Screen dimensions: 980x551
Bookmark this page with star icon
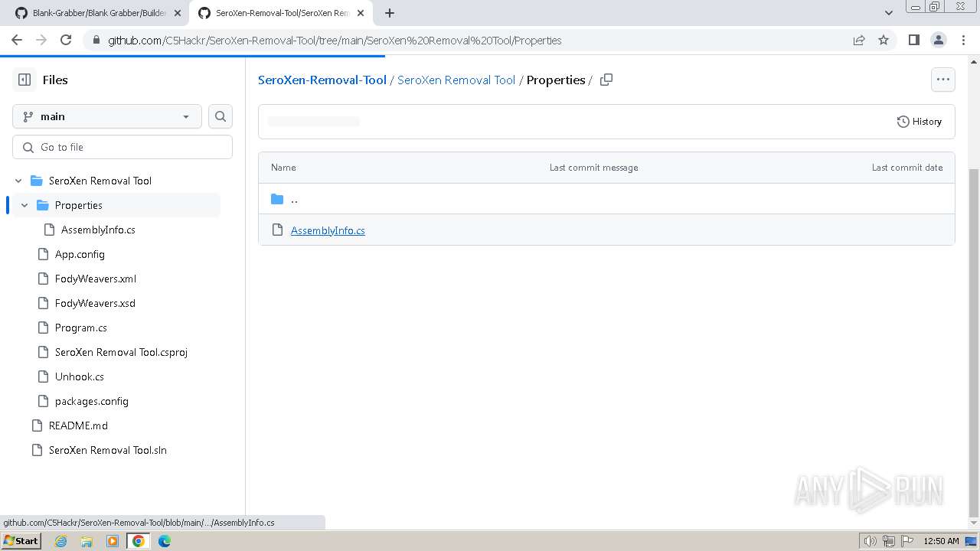point(884,40)
